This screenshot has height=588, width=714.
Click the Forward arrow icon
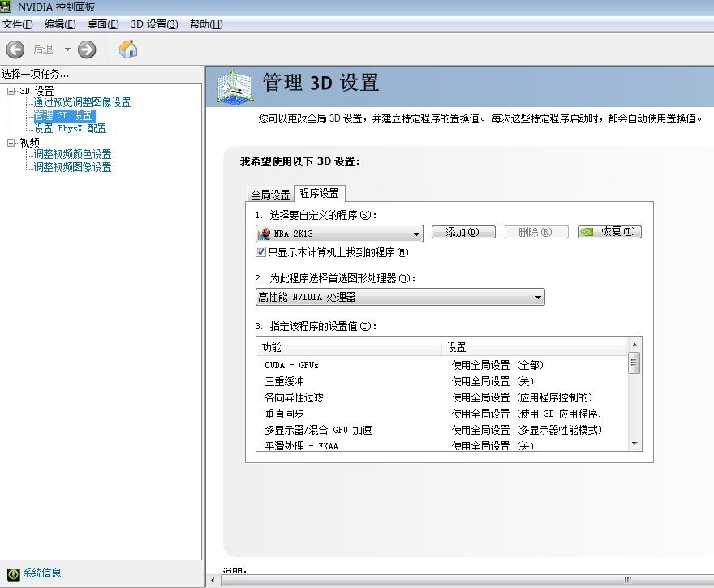[x=87, y=49]
